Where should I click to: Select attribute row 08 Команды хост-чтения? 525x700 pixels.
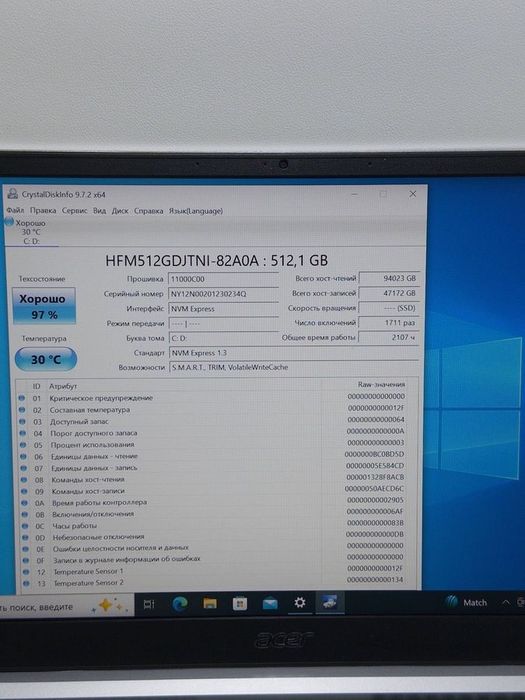tap(218, 479)
